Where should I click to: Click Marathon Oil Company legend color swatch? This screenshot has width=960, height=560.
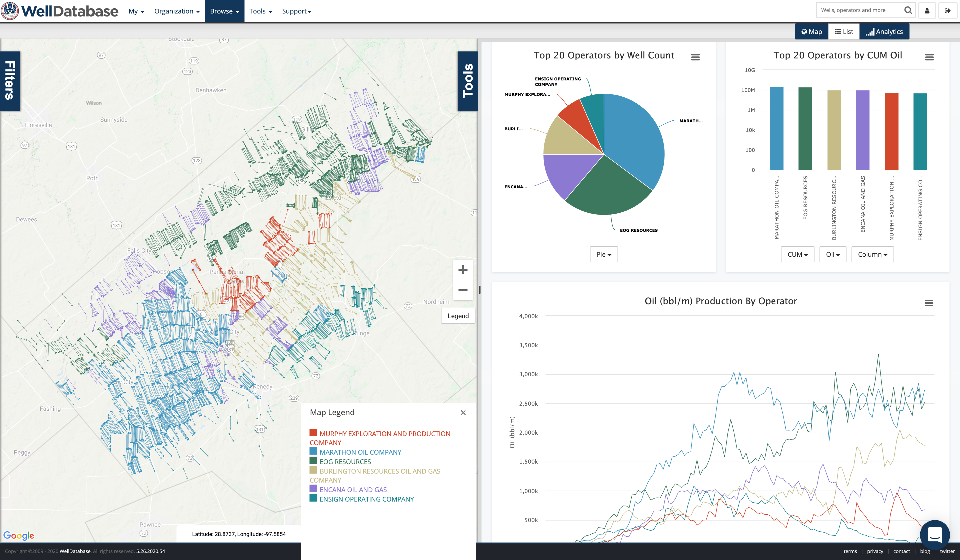[x=313, y=451]
